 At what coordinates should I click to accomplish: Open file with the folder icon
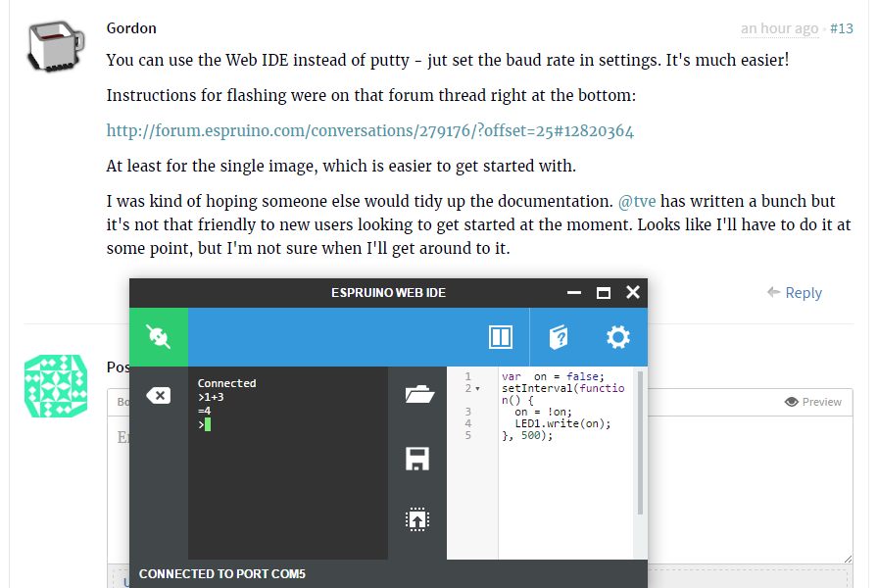coord(419,394)
